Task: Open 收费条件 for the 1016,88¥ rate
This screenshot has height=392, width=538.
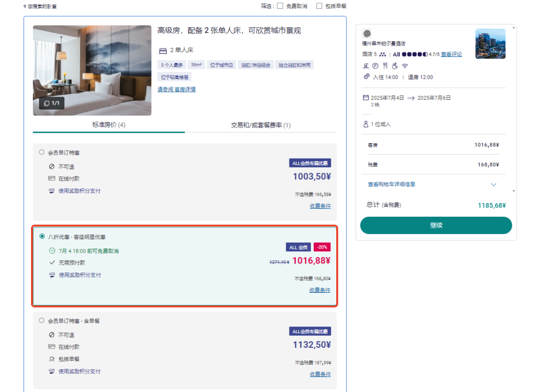Action: click(x=320, y=290)
